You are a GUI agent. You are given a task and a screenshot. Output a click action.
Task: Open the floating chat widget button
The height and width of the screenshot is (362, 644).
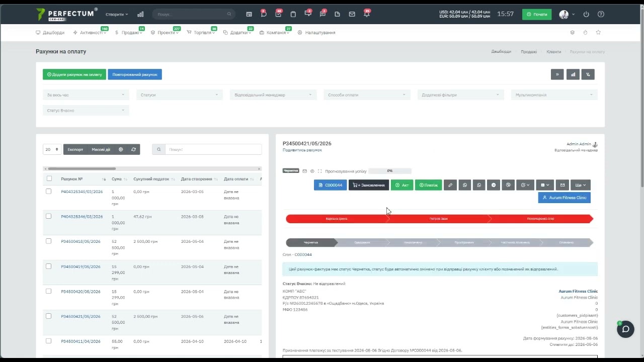click(x=625, y=329)
